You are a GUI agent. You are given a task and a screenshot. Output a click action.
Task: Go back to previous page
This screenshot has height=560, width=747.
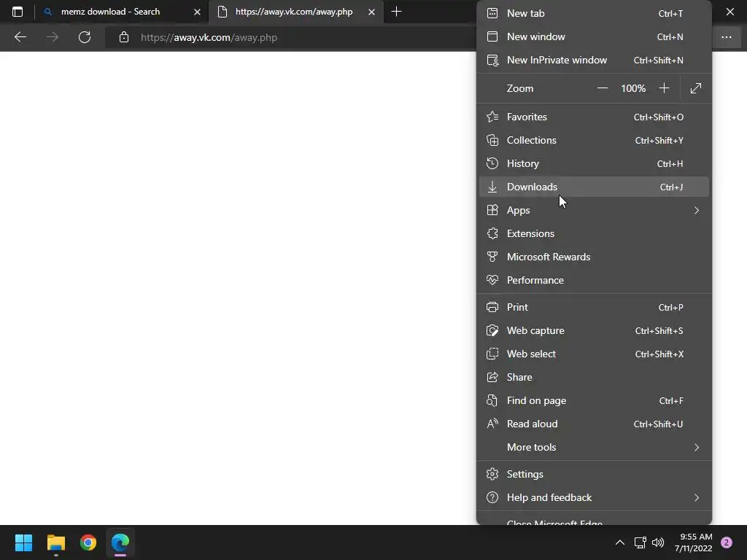[x=20, y=37]
